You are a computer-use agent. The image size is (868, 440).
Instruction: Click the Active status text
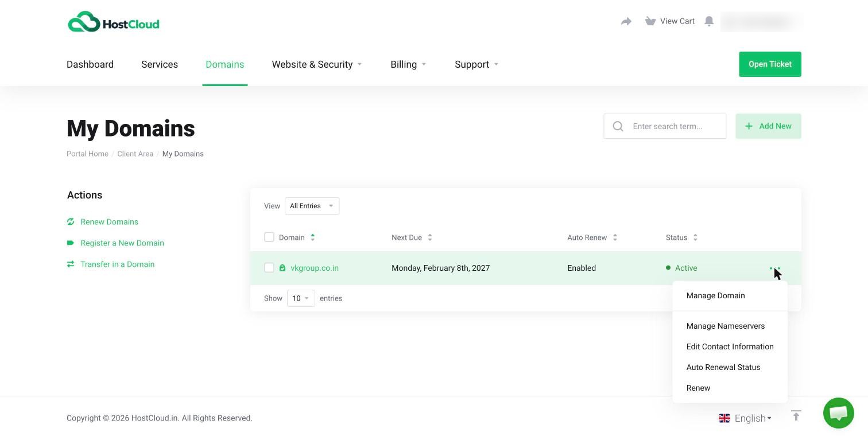pyautogui.click(x=686, y=268)
